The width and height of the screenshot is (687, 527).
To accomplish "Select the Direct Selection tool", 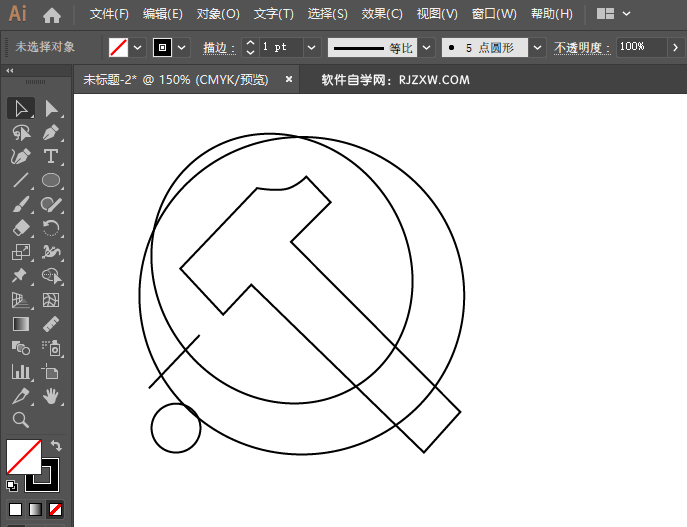I will point(51,109).
